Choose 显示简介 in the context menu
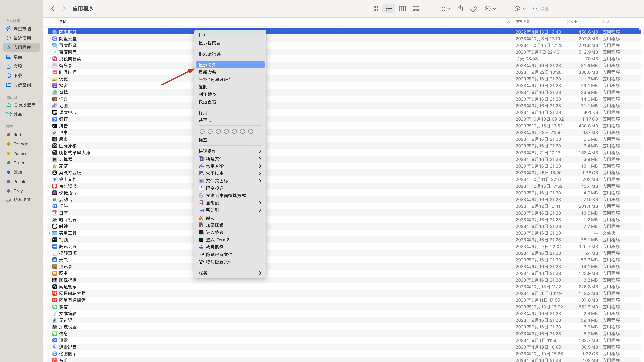Image resolution: width=644 pixels, height=362 pixels. pyautogui.click(x=230, y=65)
